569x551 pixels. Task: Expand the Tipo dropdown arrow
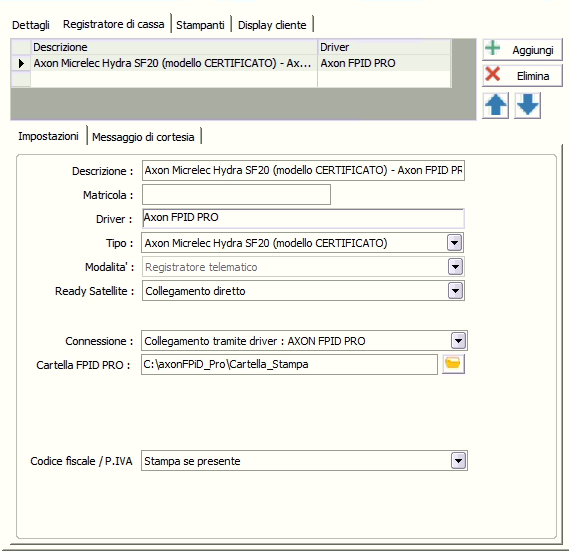pos(455,242)
